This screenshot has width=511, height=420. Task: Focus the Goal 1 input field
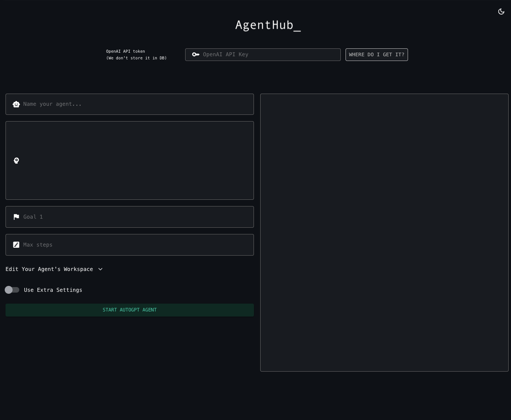coord(130,217)
